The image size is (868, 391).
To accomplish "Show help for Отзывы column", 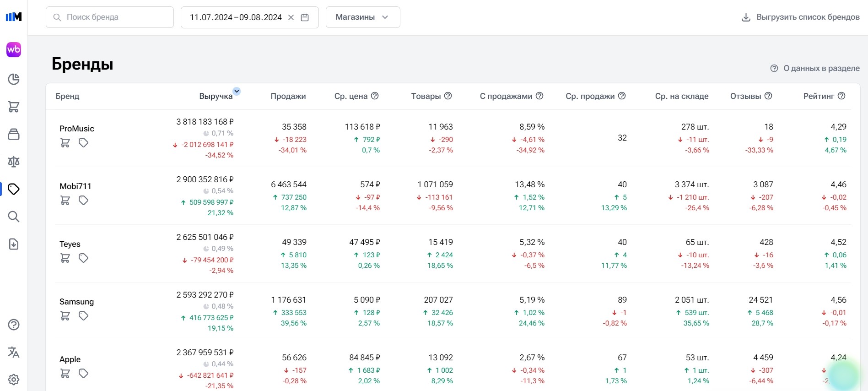I will [768, 96].
